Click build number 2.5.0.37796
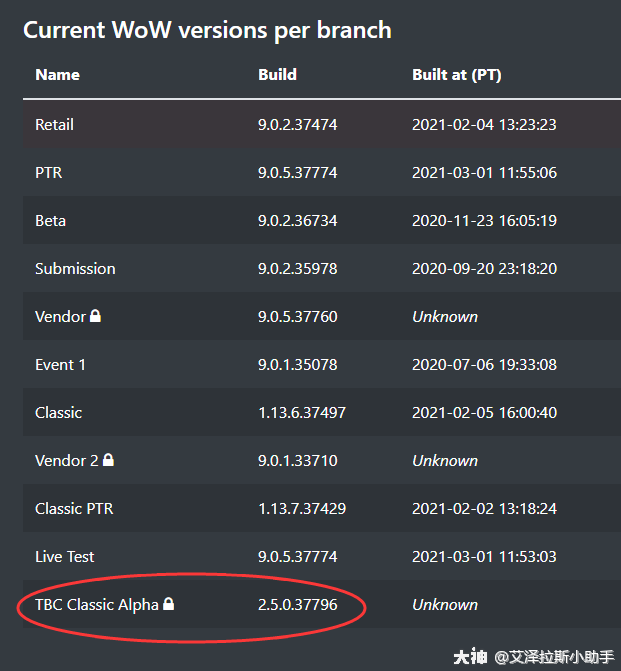Screen dimensions: 621x671 298,604
